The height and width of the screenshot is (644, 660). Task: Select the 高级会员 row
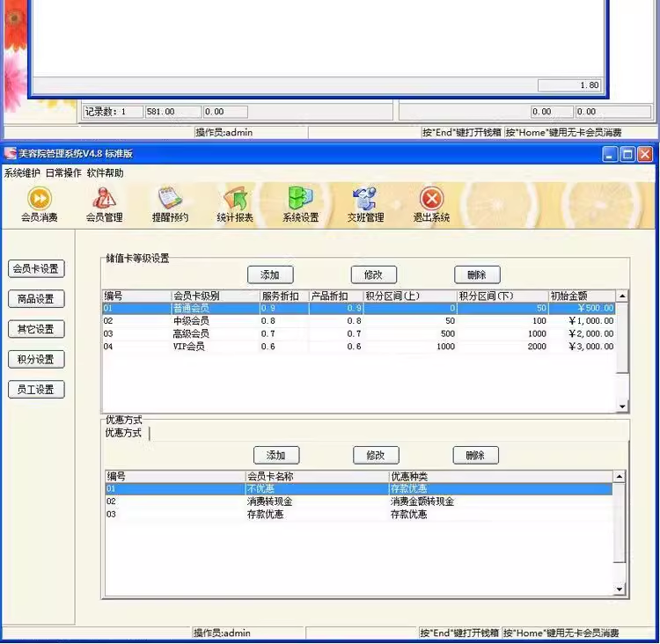359,333
